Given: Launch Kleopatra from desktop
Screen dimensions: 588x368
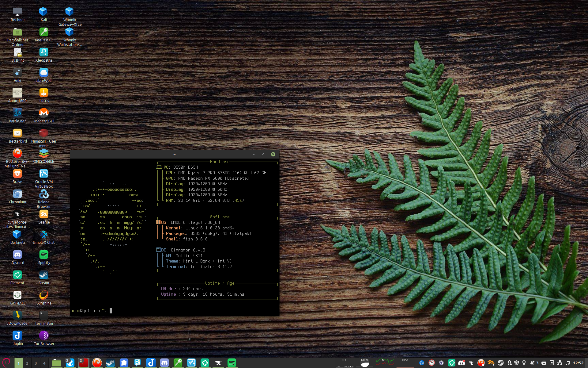Looking at the screenshot, I should (43, 52).
